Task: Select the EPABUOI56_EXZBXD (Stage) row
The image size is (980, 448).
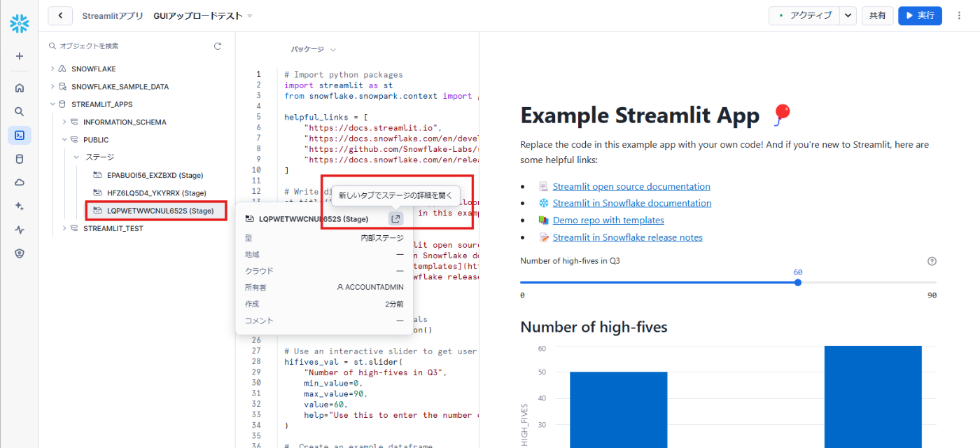Action: coord(155,175)
